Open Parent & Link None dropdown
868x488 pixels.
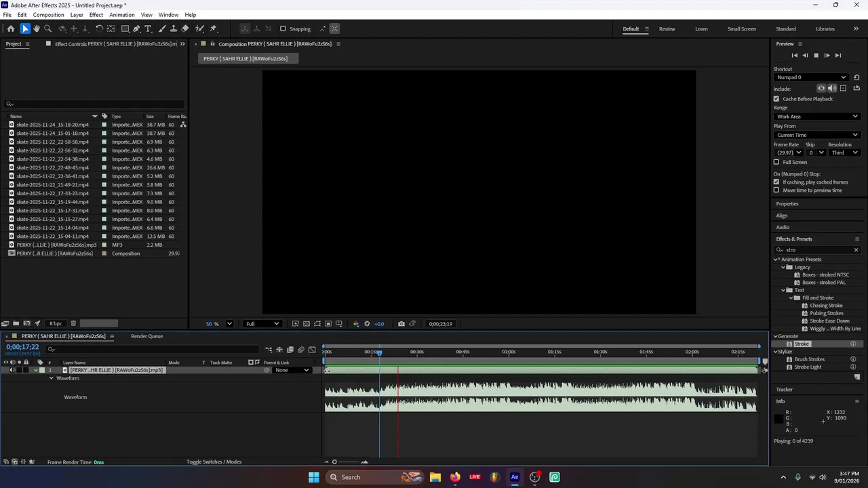[x=292, y=370]
